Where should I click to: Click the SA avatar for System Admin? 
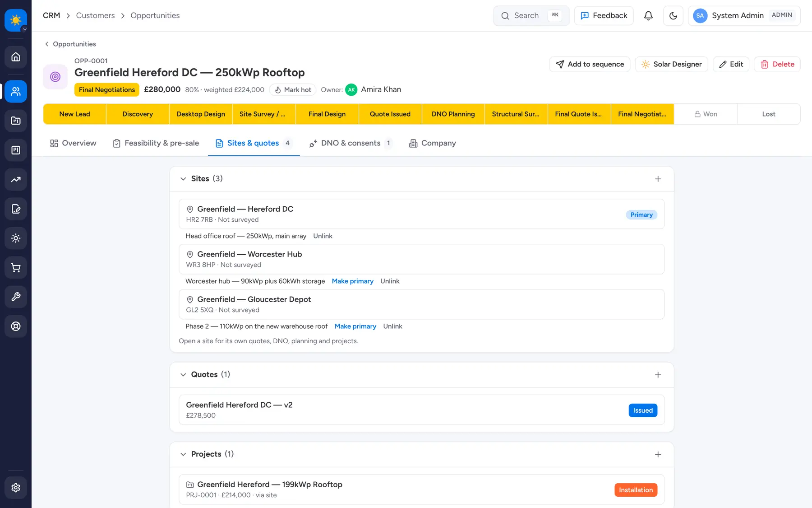pos(700,16)
